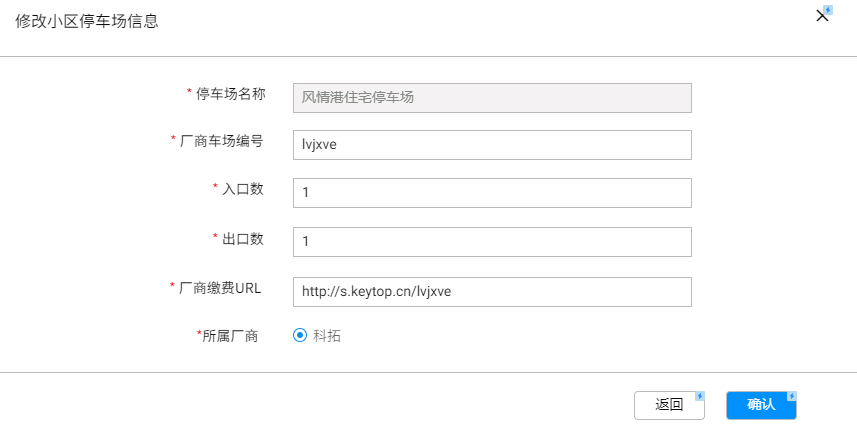Click the 修改小区停车场信息 dialog title
Image resolution: width=857 pixels, height=439 pixels.
click(86, 21)
